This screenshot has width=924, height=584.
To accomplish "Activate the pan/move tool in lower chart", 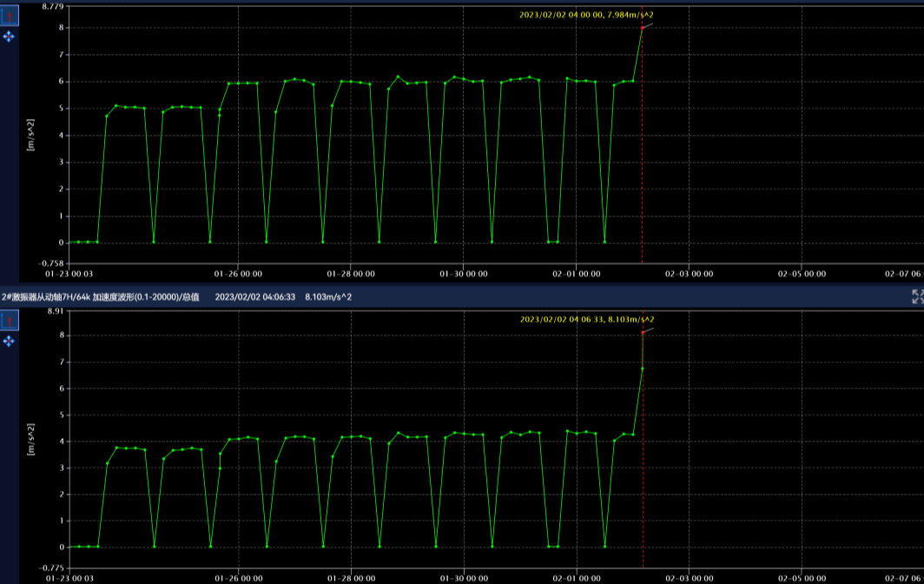I will pyautogui.click(x=9, y=342).
